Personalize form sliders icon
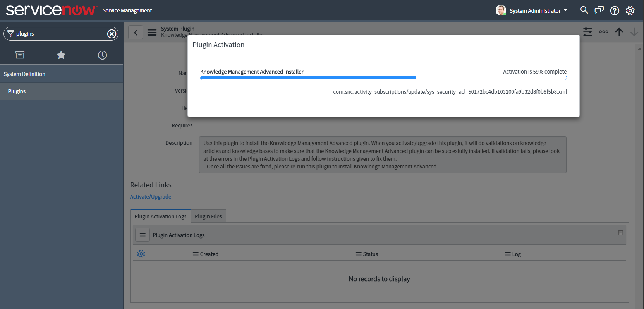 587,32
